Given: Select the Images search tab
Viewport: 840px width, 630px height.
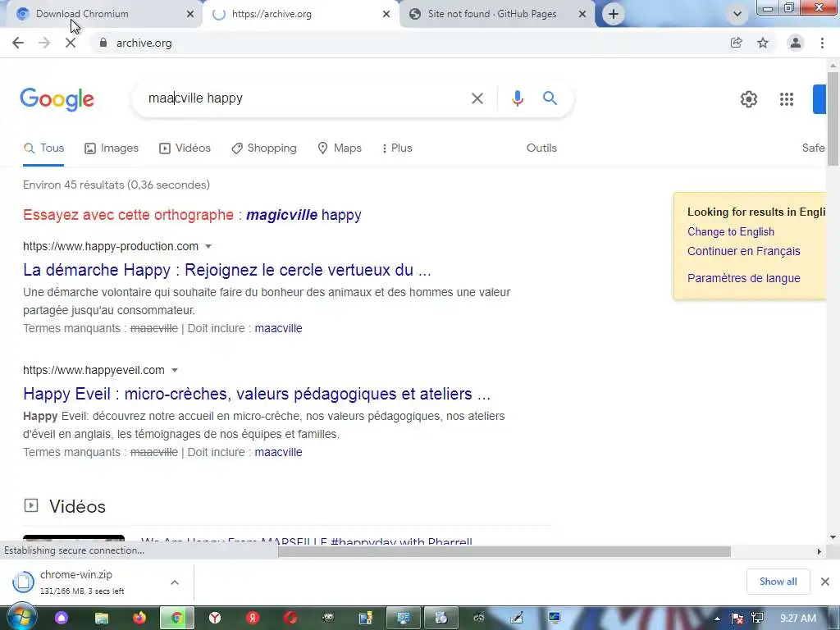Looking at the screenshot, I should (x=112, y=148).
